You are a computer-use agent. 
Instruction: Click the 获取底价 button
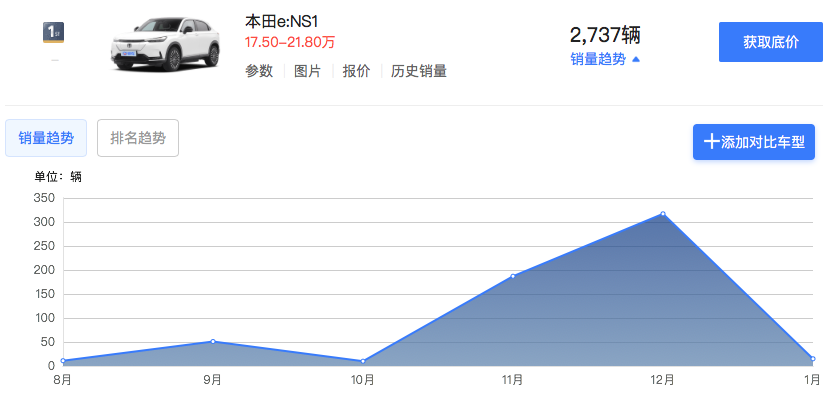point(771,42)
